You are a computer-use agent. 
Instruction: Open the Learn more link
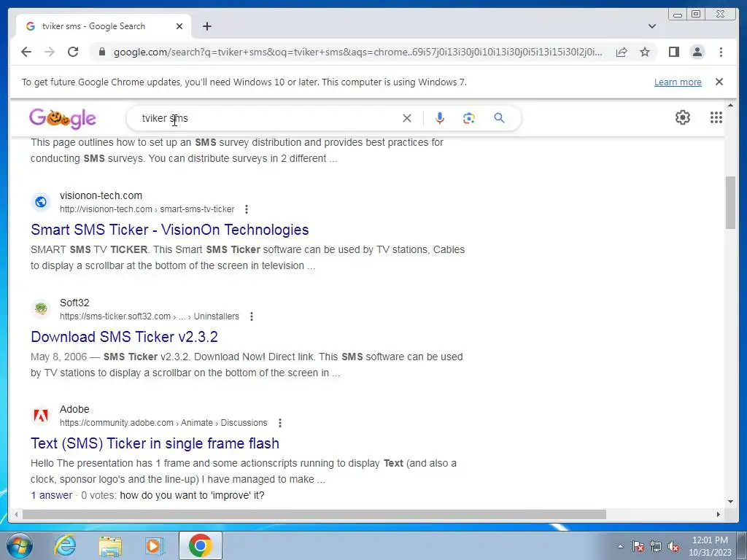(x=678, y=82)
